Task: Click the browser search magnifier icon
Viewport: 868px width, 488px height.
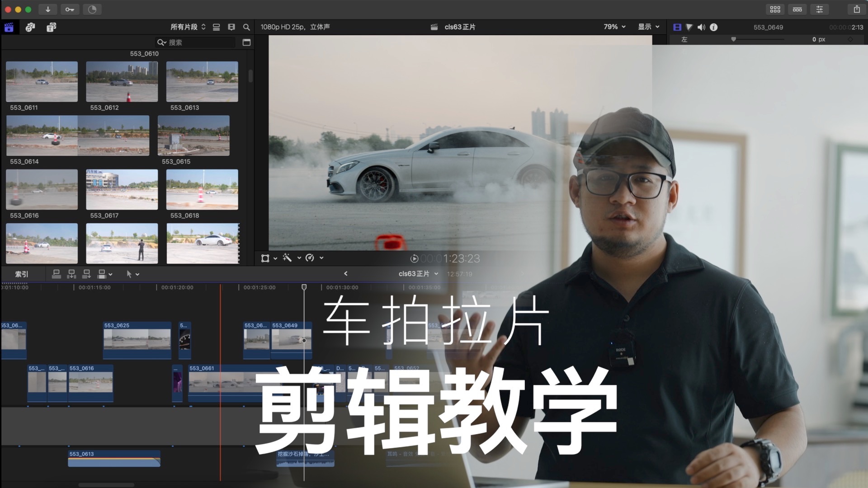Action: coord(246,27)
